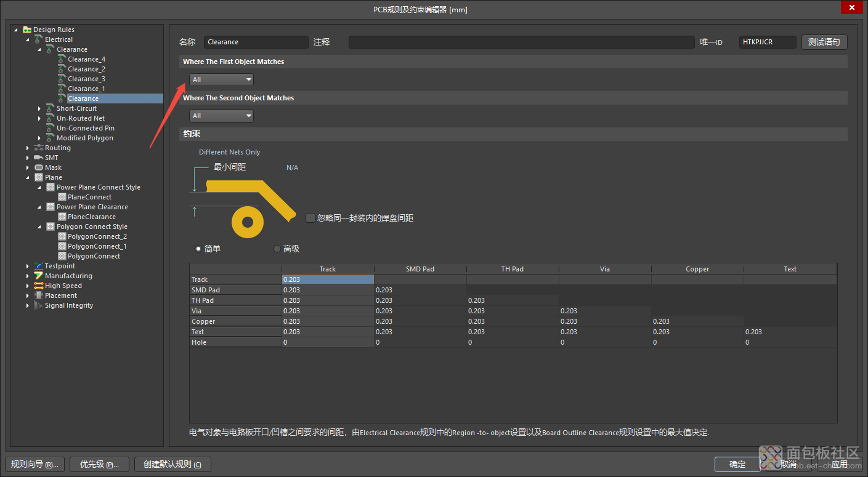Click the Un-Routed Net icon

tap(51, 118)
